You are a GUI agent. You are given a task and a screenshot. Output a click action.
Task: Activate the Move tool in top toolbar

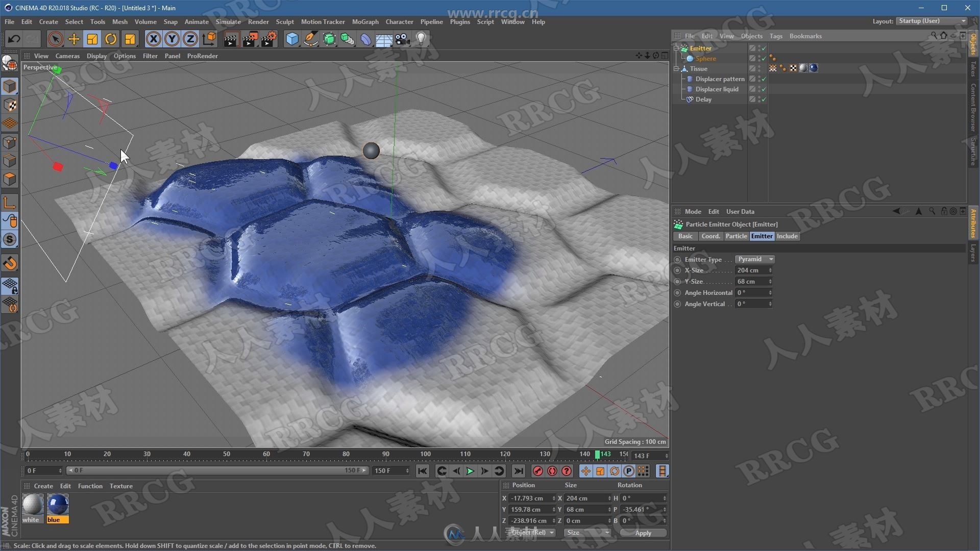tap(74, 39)
